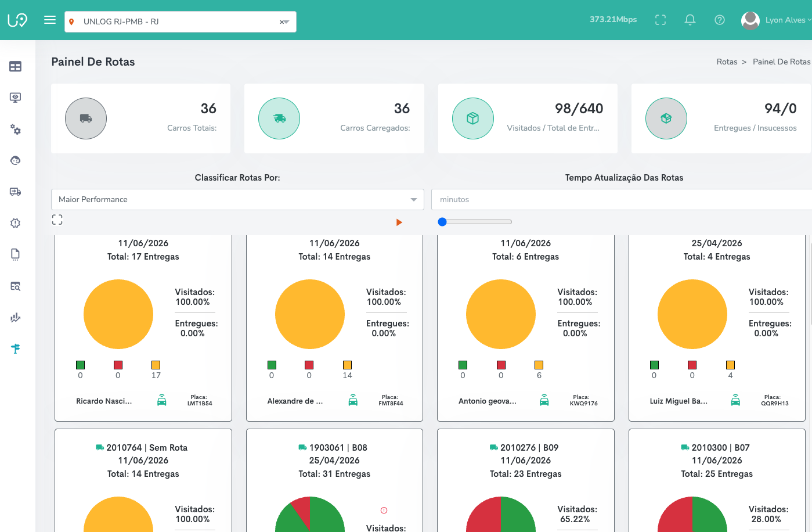Open the document file sidebar icon
Image resolution: width=812 pixels, height=532 pixels.
tap(16, 254)
